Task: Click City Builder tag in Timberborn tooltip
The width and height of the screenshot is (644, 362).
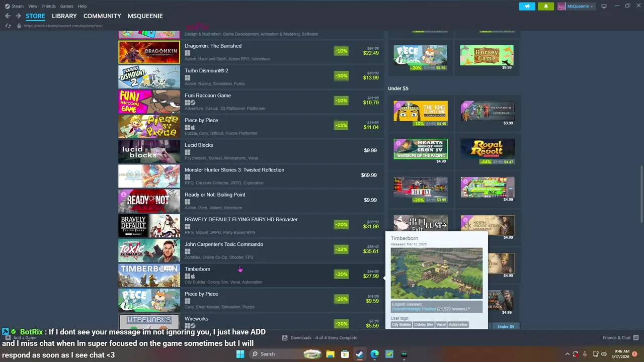Action: tap(401, 325)
